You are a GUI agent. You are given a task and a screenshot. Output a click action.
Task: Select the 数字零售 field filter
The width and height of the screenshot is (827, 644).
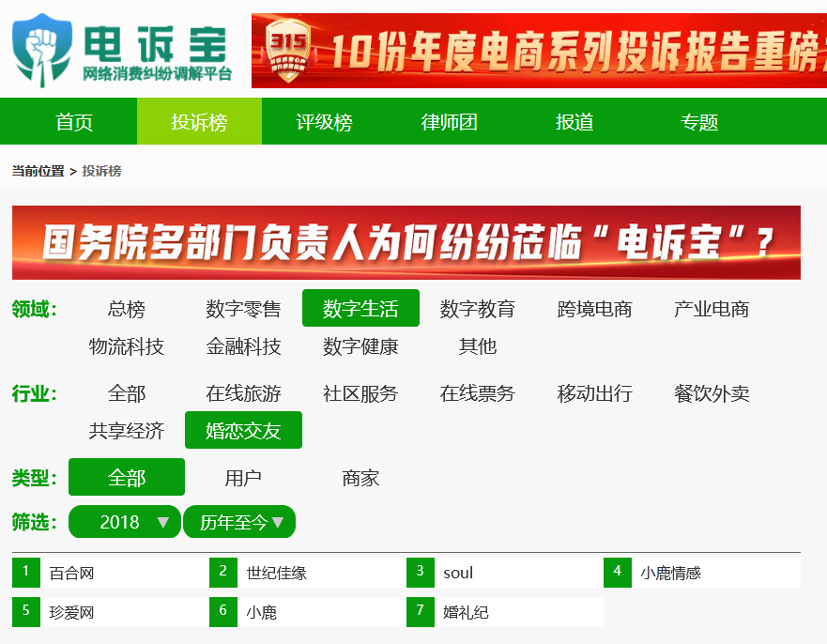pos(243,309)
